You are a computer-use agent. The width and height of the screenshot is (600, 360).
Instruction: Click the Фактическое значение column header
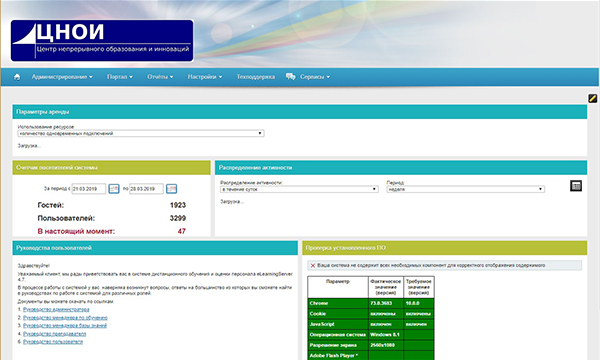[386, 287]
